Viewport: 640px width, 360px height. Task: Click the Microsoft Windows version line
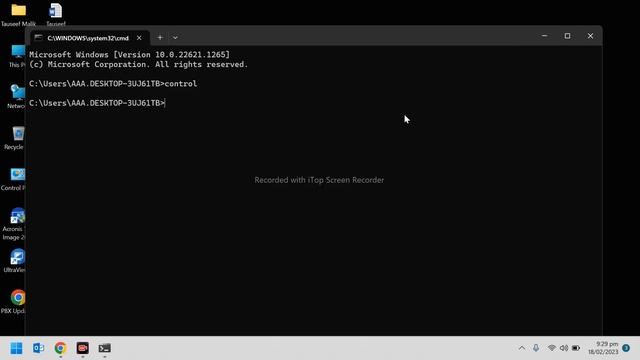pyautogui.click(x=129, y=54)
